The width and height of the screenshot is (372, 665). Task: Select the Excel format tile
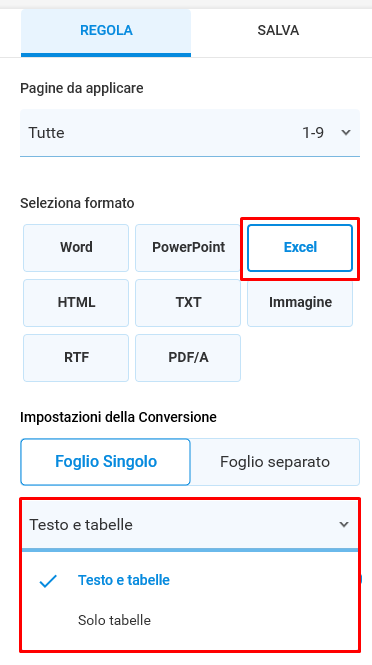pyautogui.click(x=300, y=248)
